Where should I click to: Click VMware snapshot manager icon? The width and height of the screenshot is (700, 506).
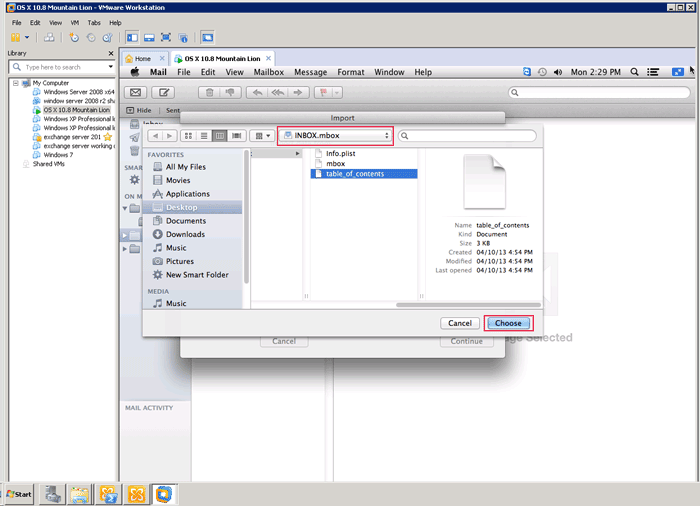pyautogui.click(x=108, y=38)
